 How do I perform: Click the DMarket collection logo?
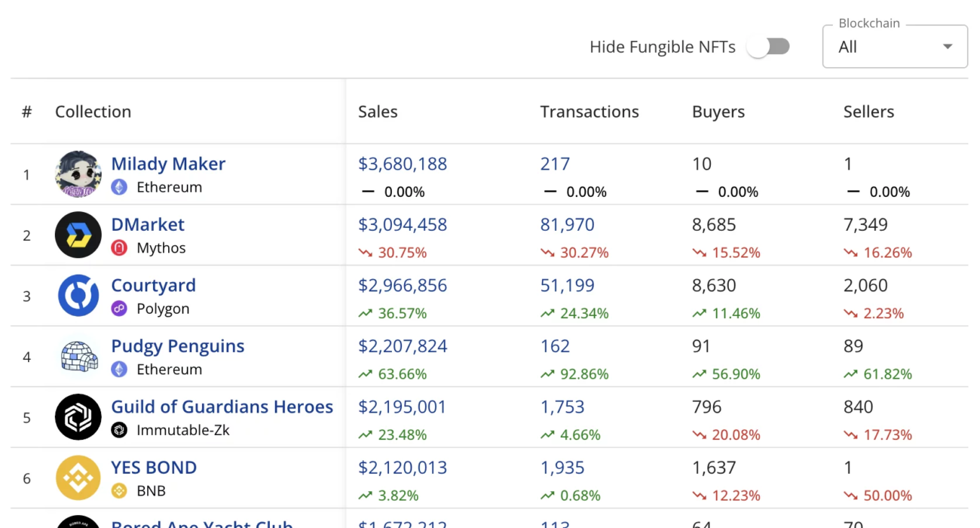click(78, 235)
